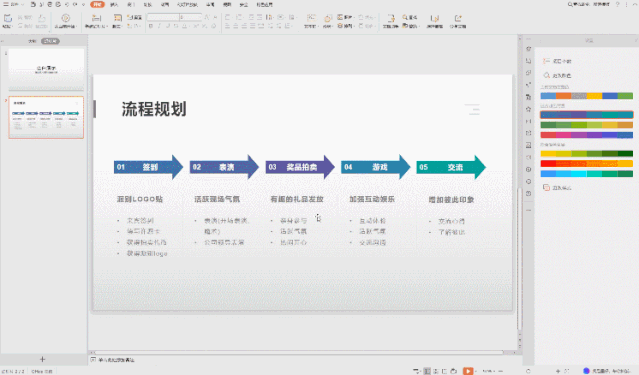This screenshot has width=639, height=375.
Task: Open the Insert ribbon tab
Action: pyautogui.click(x=114, y=4)
